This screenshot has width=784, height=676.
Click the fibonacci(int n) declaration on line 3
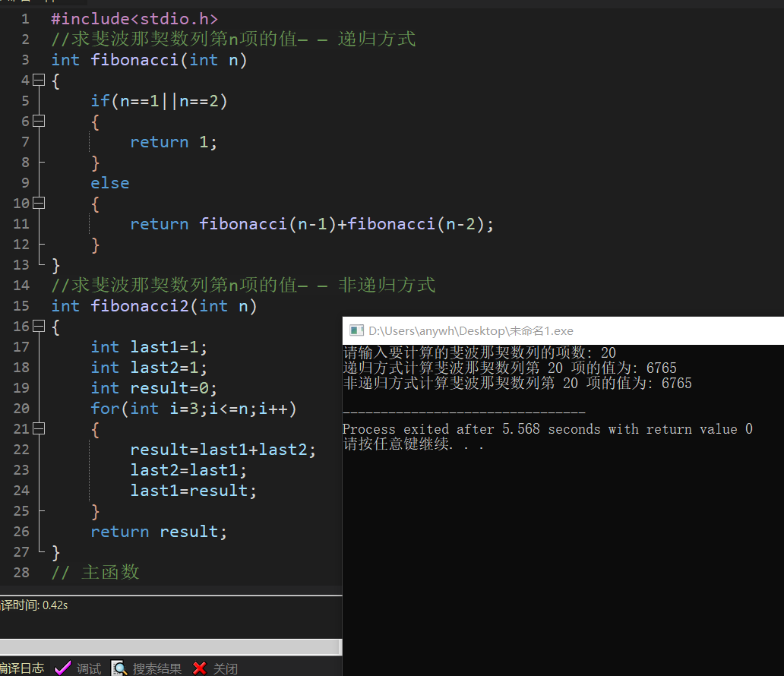coord(149,60)
